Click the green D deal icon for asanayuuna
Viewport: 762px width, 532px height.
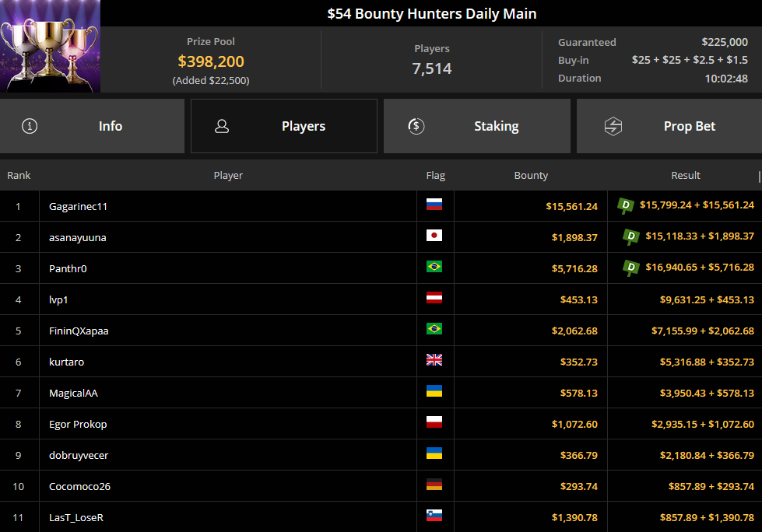pos(631,237)
